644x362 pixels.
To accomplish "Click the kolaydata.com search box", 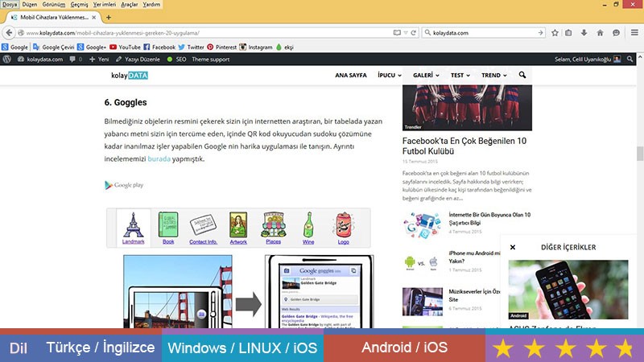I will (x=482, y=33).
